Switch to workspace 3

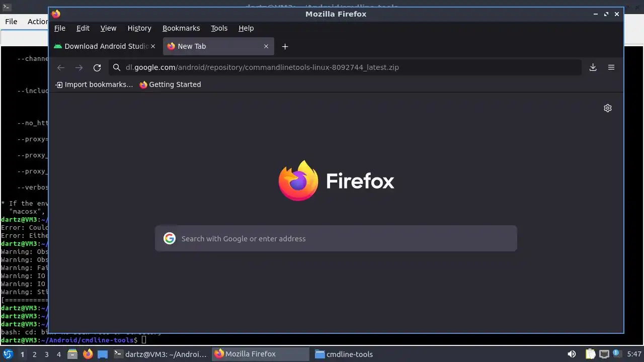[46, 354]
